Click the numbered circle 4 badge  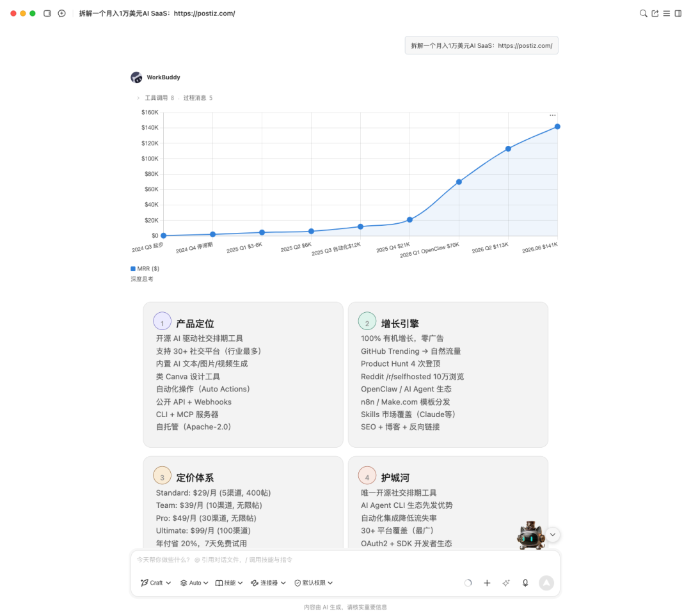point(367,475)
